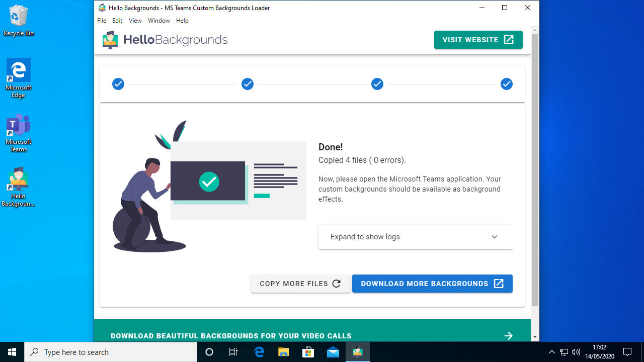The image size is (644, 362).
Task: Click the success illustration image
Action: coord(209,186)
